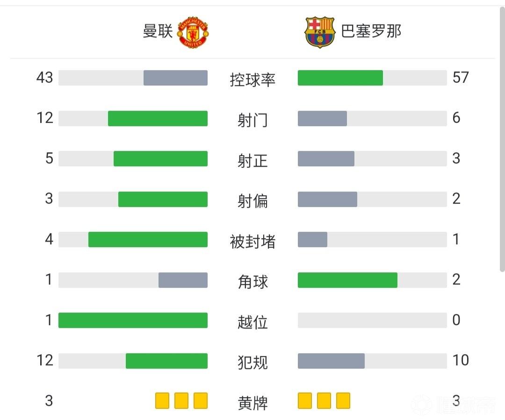This screenshot has height=420, width=505.
Task: Click Manchester United's yellow card nearest 黄牌
Action: (x=201, y=401)
